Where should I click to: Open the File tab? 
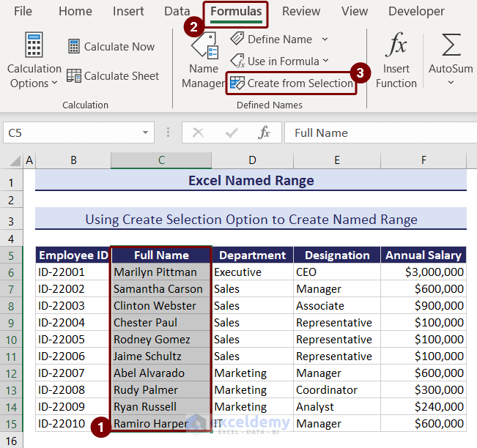23,11
